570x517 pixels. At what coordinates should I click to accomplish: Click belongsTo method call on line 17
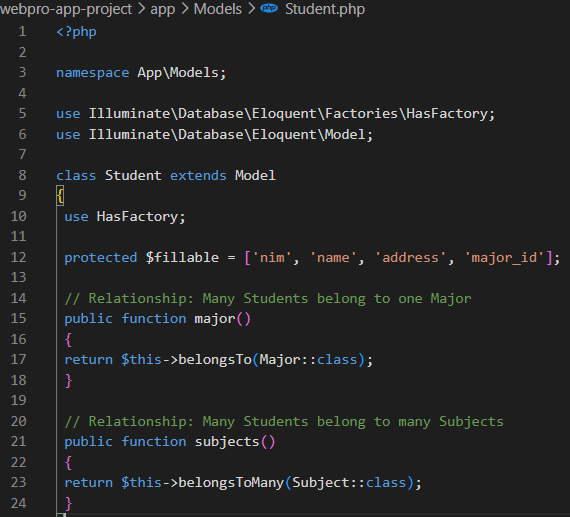[215, 360]
